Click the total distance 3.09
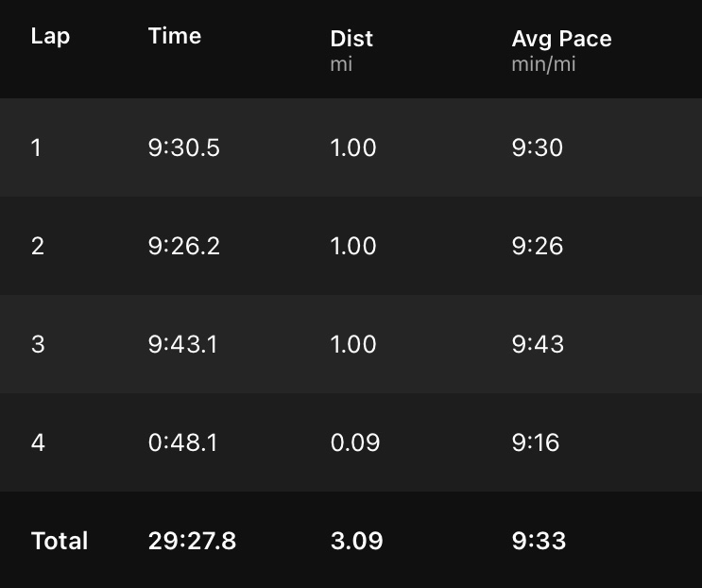The width and height of the screenshot is (702, 588). [356, 541]
